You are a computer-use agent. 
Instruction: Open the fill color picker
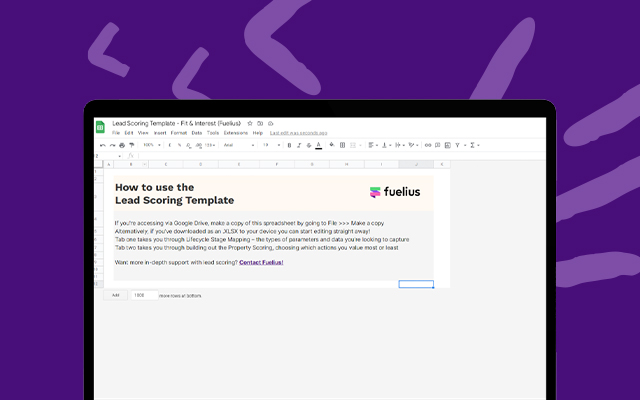(x=331, y=145)
